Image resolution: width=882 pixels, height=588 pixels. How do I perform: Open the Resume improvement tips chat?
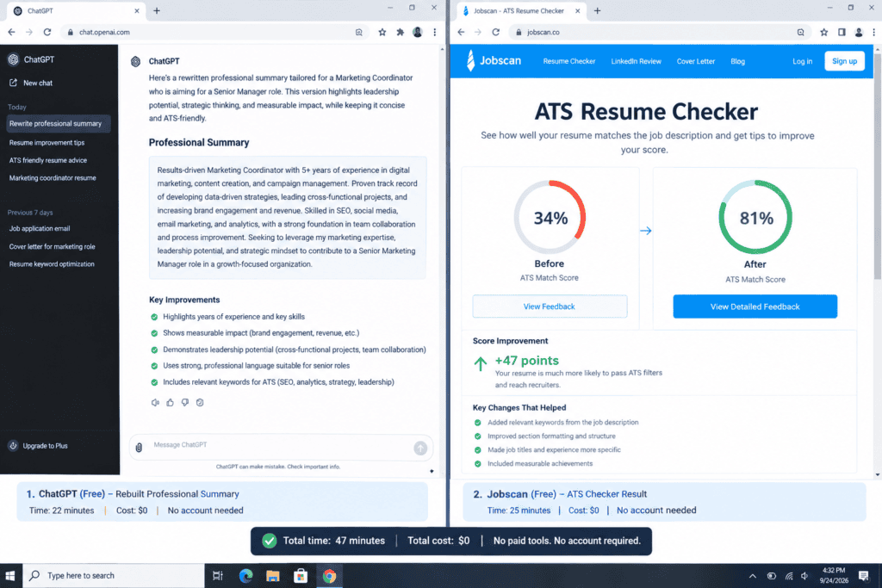47,143
